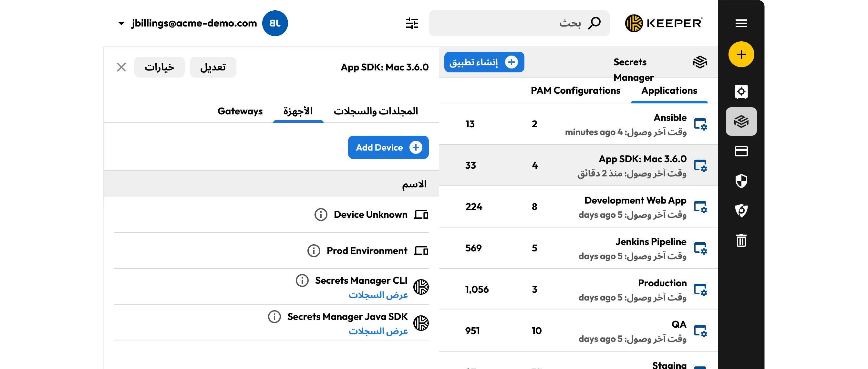The width and height of the screenshot is (868, 369).
Task: Click the Production application icon
Action: [x=700, y=290]
